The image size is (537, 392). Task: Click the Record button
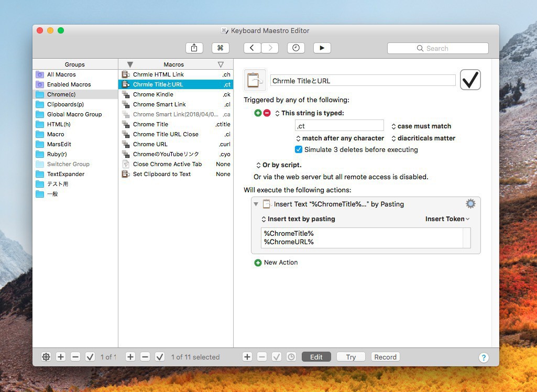coord(385,357)
